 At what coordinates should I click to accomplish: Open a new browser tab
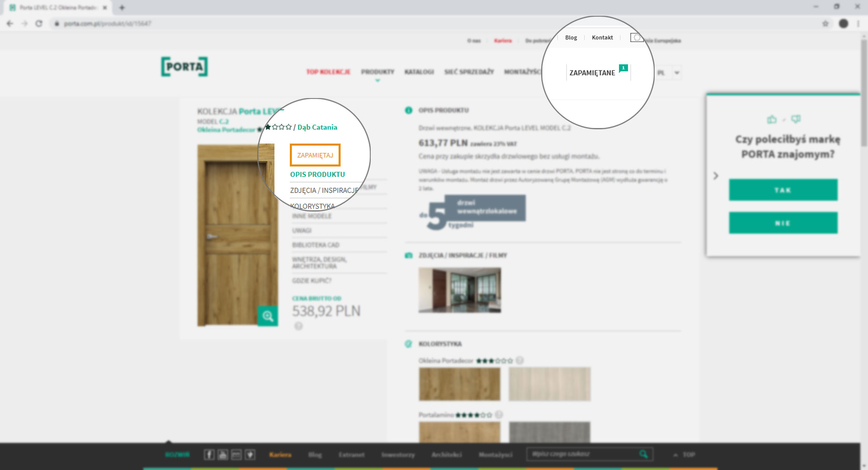tap(122, 7)
